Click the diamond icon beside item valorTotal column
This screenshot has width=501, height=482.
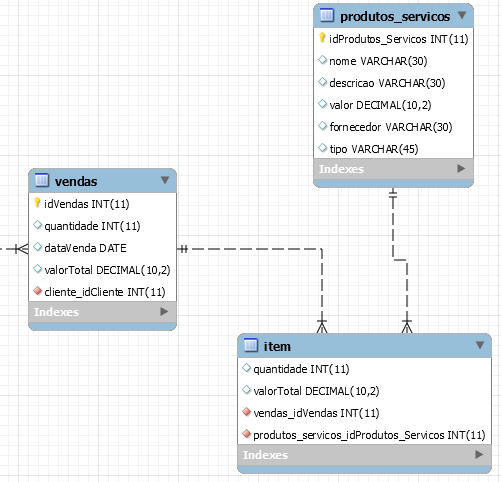point(247,390)
